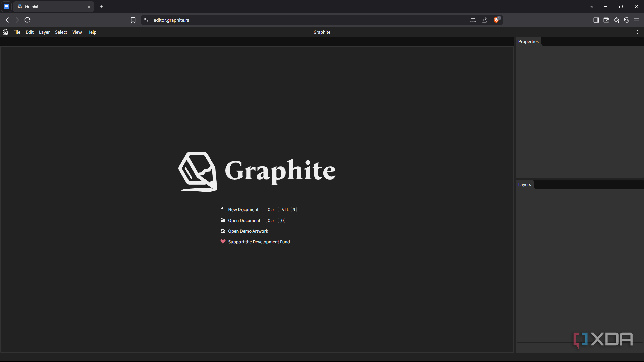Open the tab search dropdown arrow
Viewport: 644px width, 362px height.
coord(592,7)
